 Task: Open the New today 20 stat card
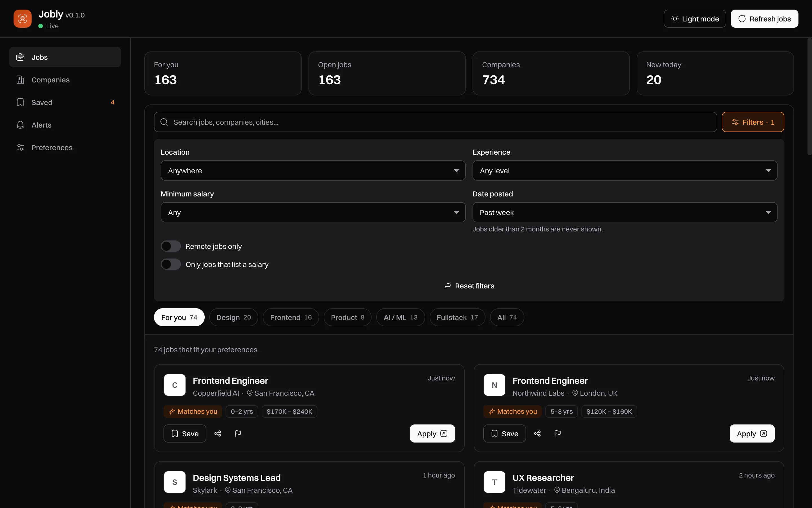coord(715,73)
